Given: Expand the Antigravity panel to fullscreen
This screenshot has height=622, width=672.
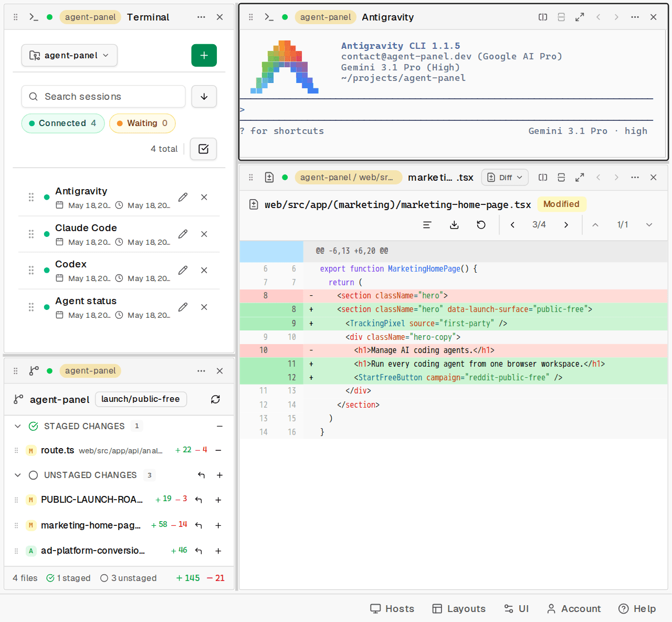Looking at the screenshot, I should coord(580,17).
